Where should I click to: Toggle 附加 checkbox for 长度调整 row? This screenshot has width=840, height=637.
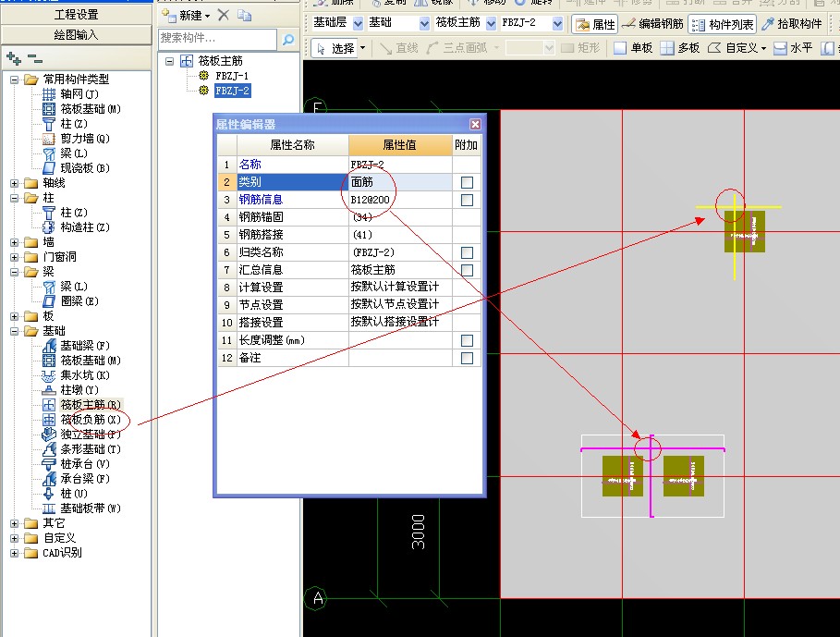[x=468, y=341]
